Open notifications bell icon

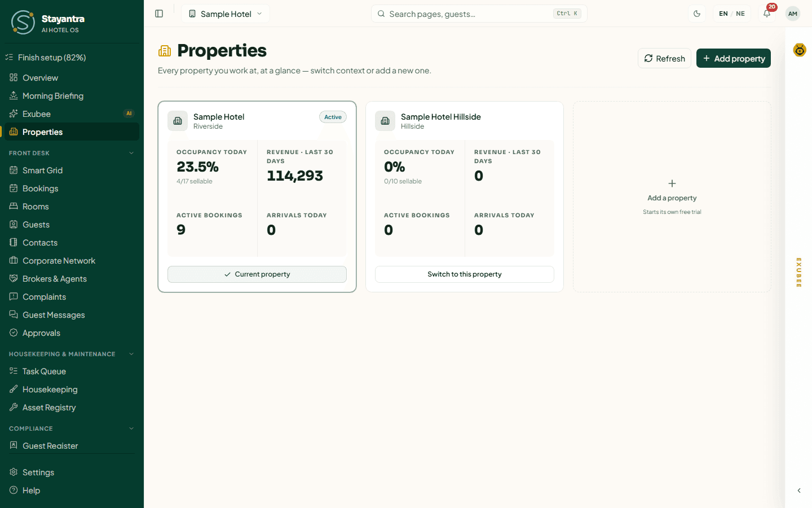click(767, 14)
